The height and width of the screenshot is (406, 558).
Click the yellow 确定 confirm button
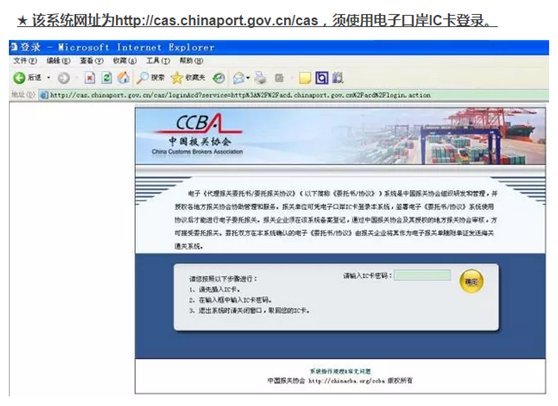(x=472, y=281)
